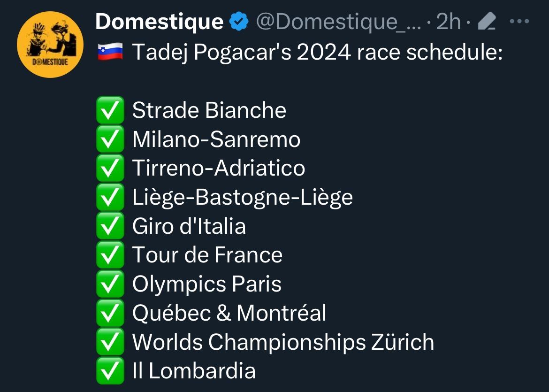Screen dimensions: 549x392
Task: Click the checkmark beside Liège-Bastogne-Liège
Action: click(x=110, y=198)
